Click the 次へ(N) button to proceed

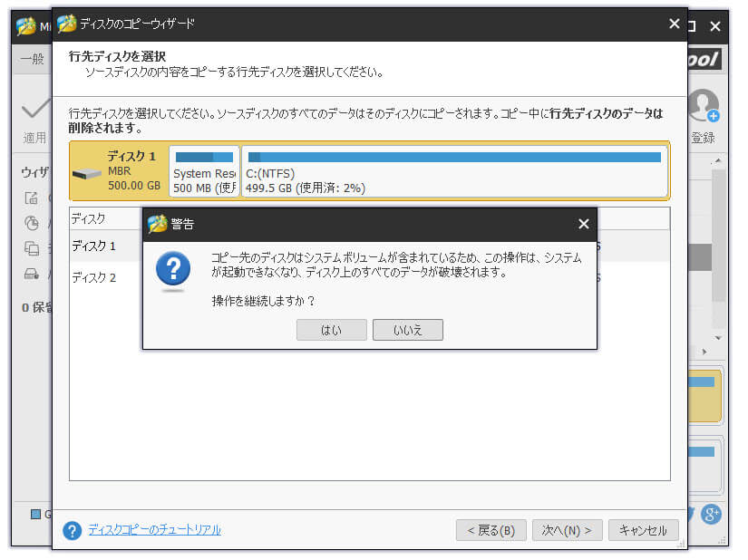click(x=567, y=531)
